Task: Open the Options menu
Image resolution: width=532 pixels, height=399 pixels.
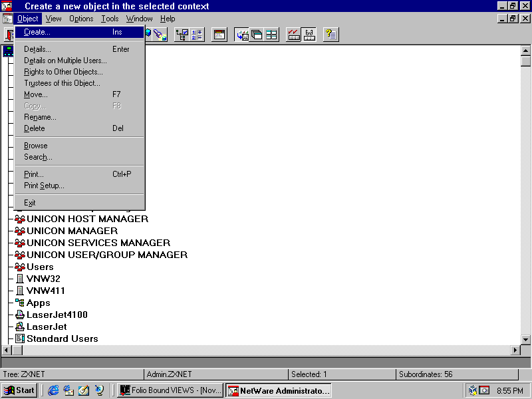Action: click(x=81, y=19)
